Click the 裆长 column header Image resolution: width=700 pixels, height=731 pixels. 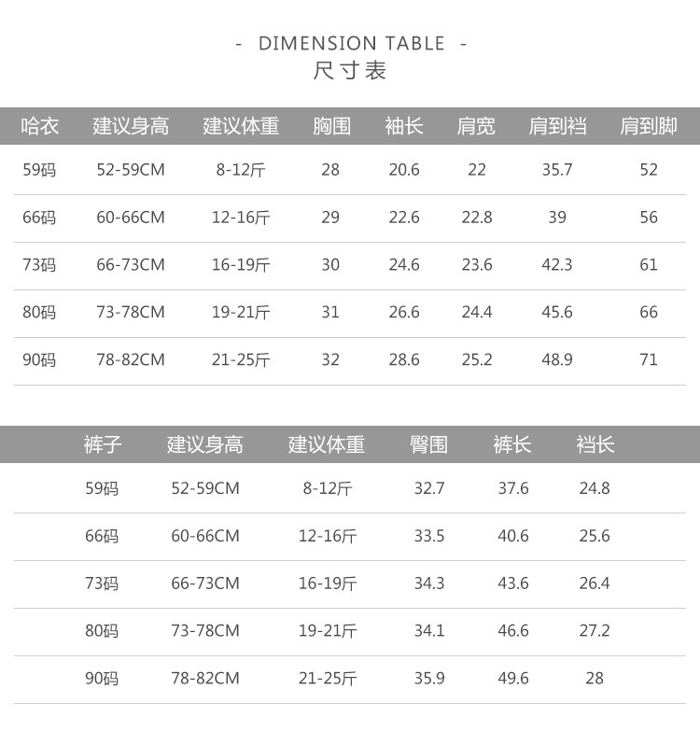595,444
